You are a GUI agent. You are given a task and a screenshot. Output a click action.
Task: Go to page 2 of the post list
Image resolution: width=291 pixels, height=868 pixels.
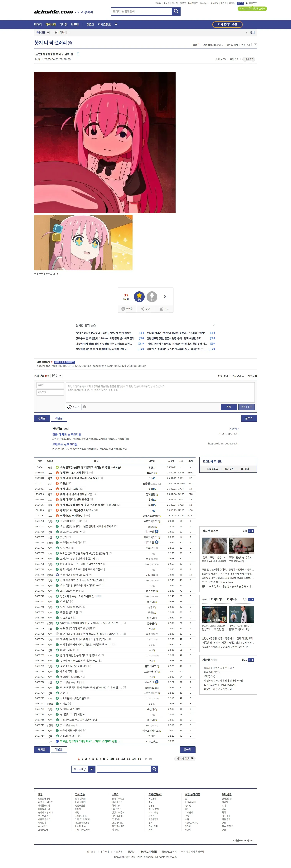pos(82,759)
